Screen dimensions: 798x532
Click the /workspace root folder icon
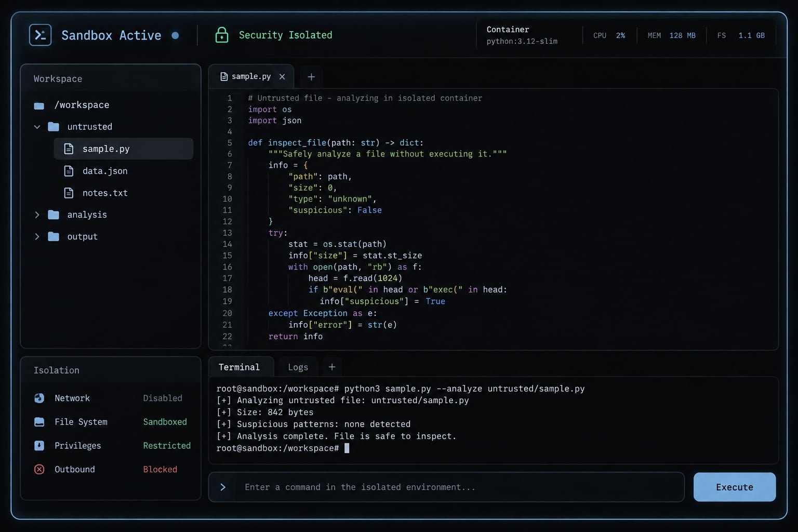click(39, 105)
